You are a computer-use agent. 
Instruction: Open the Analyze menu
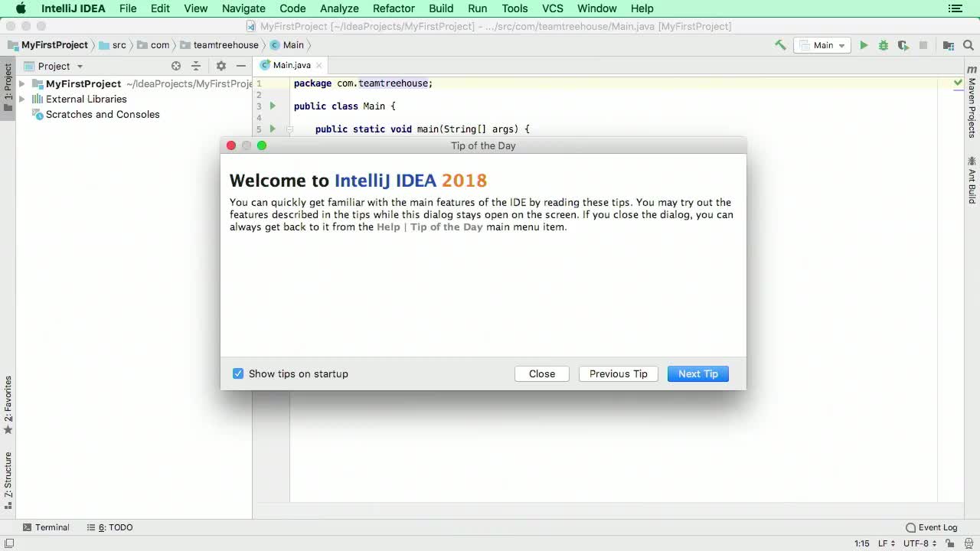[x=339, y=8]
